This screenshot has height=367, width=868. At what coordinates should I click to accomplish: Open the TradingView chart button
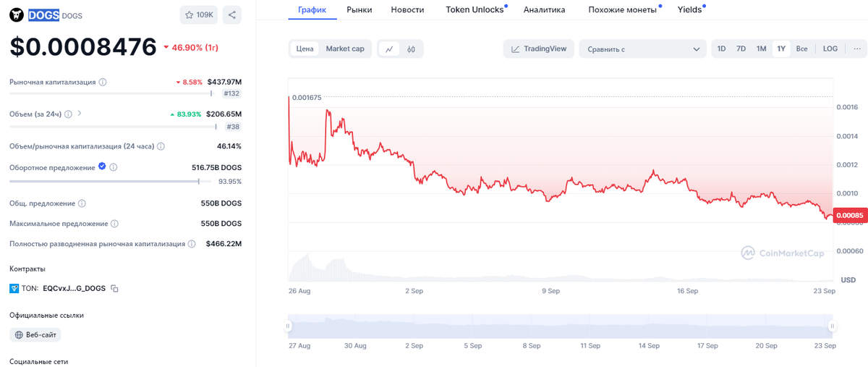[539, 49]
